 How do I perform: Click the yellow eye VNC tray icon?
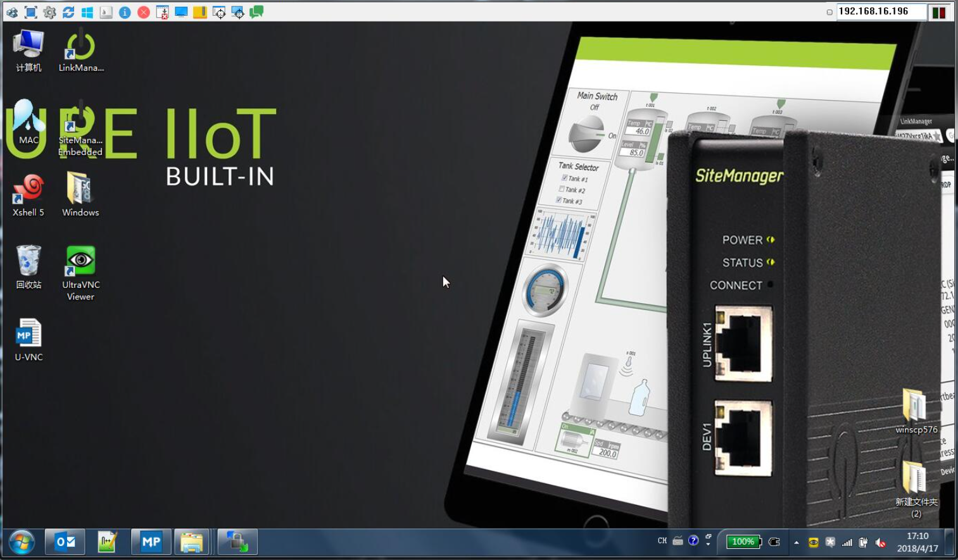coord(814,542)
